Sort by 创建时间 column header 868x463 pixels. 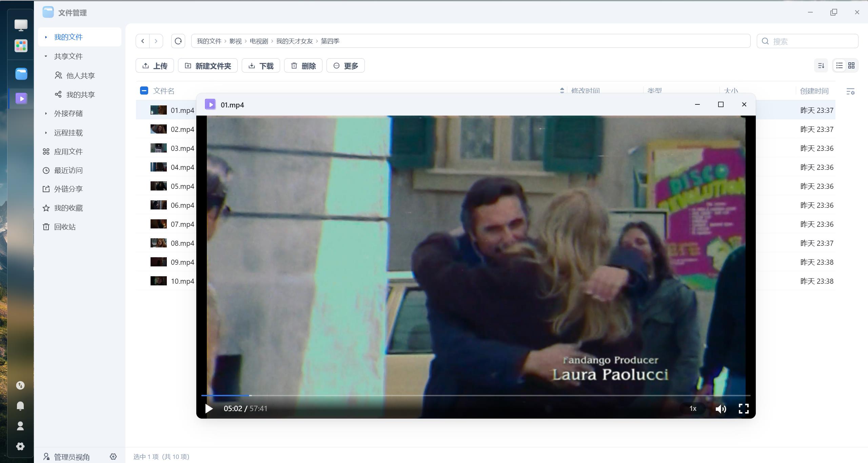814,91
